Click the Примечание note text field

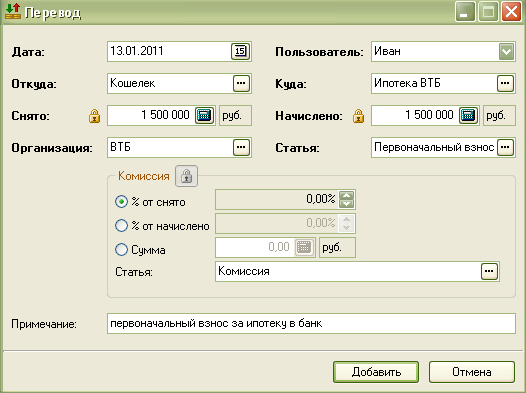coord(311,324)
